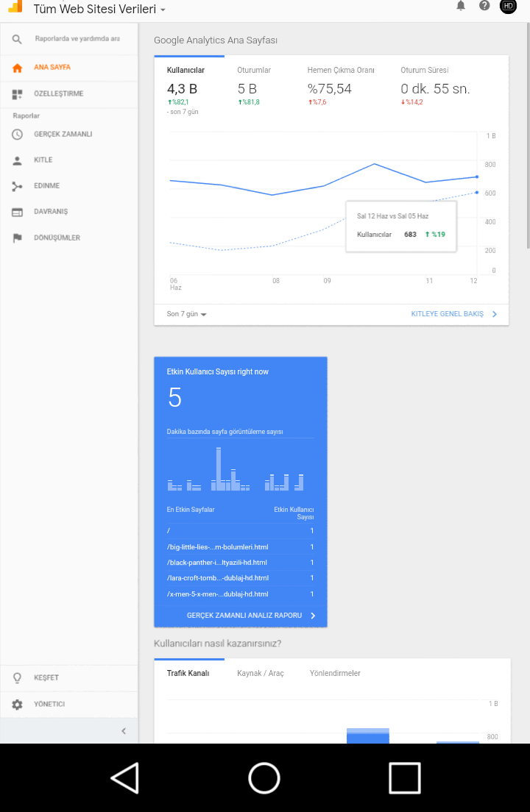Click the clock icon for Gerçek Zamanlı
The height and width of the screenshot is (812, 530).
17,134
